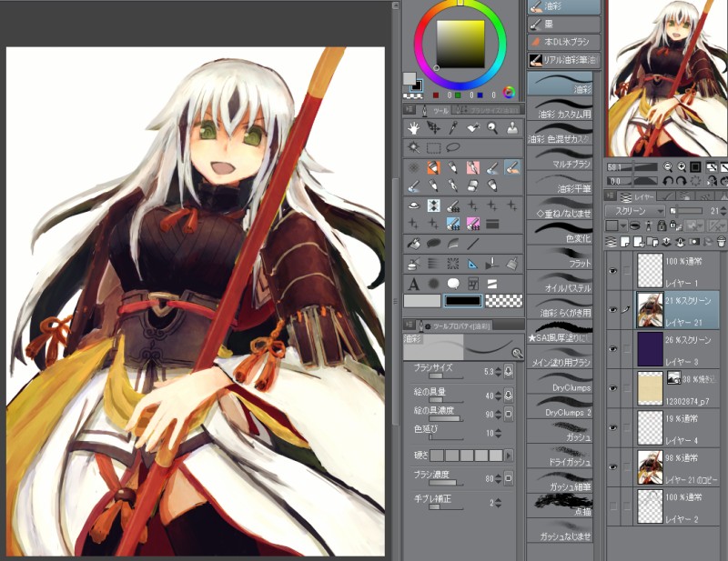The width and height of the screenshot is (728, 561).
Task: Click 色延び color stretch stepper arrows
Action: point(498,433)
